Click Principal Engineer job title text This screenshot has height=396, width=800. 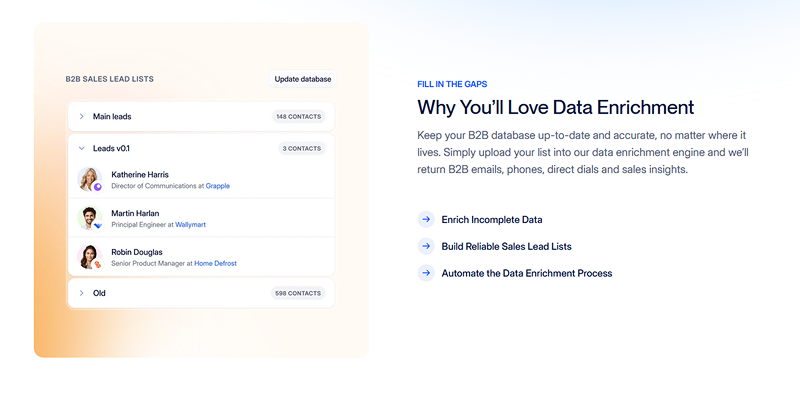(x=138, y=225)
